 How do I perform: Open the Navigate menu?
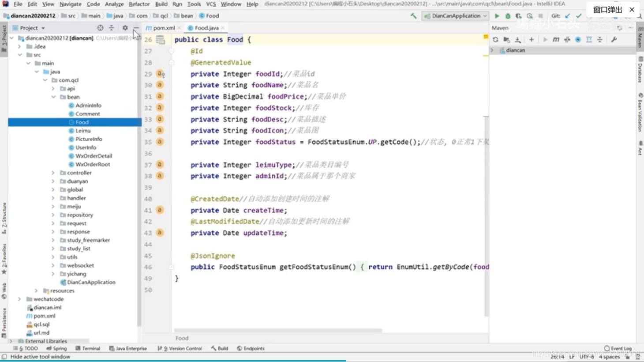(x=70, y=4)
